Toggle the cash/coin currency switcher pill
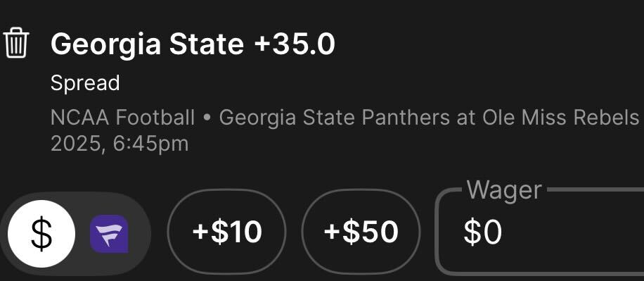This screenshot has width=644, height=281. 75,234
